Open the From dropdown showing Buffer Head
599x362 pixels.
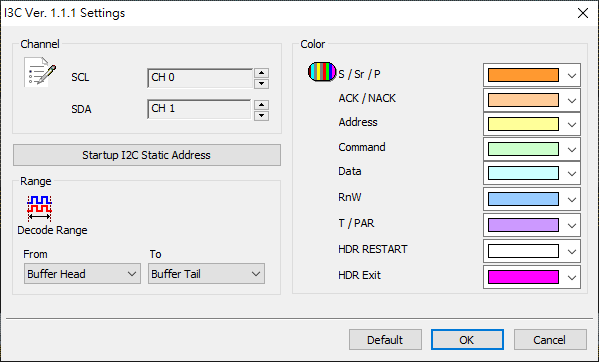coord(82,274)
